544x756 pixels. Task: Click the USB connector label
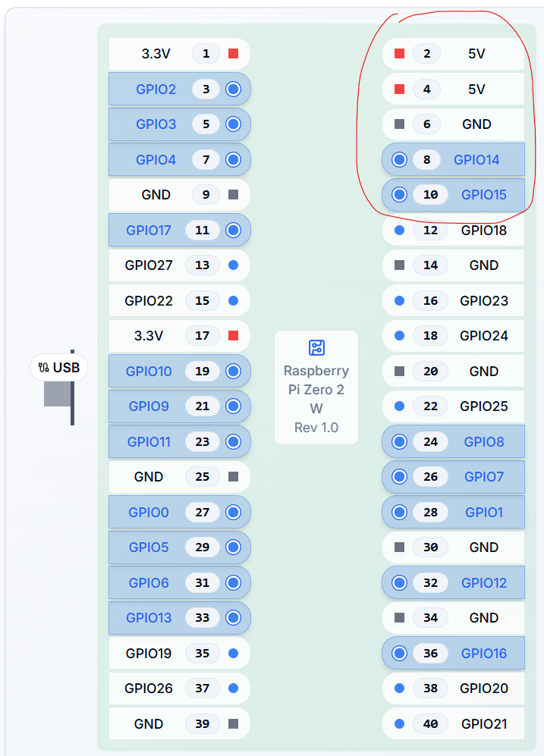coord(59,368)
